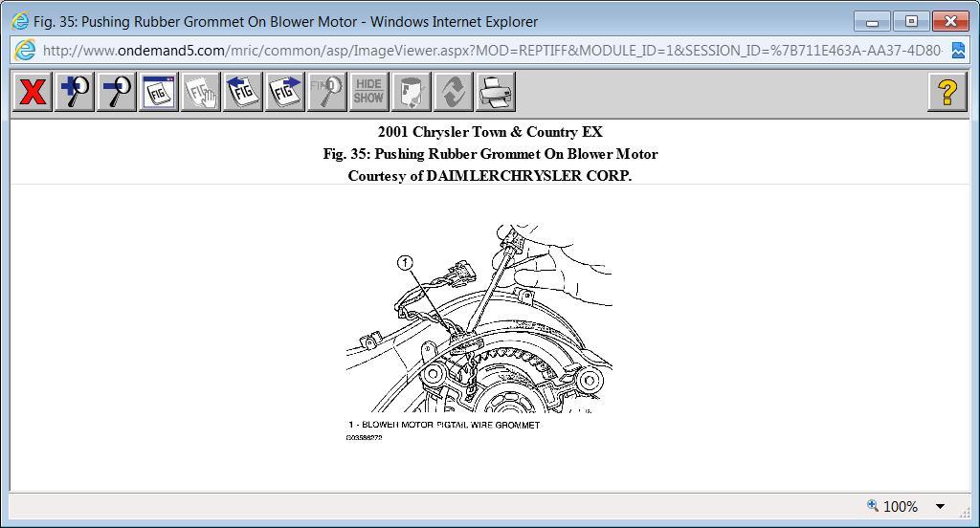Open the figure in window icon
The image size is (980, 528).
coord(159,92)
